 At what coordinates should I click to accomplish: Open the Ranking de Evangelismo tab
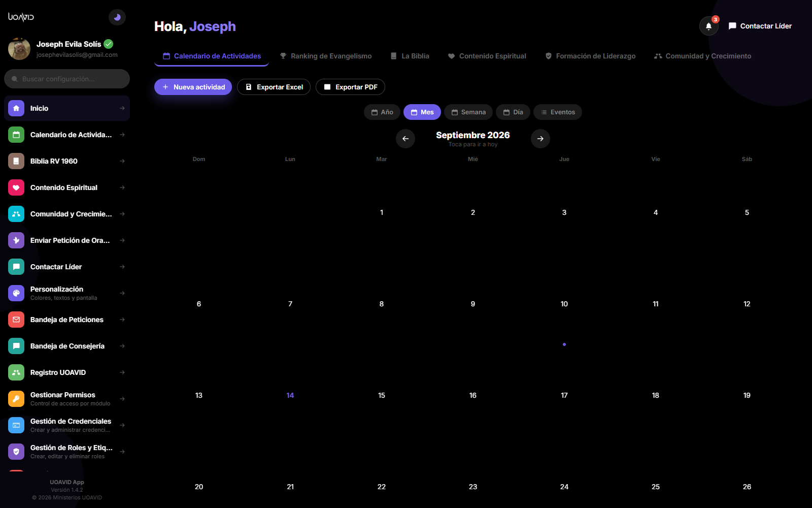(x=326, y=56)
